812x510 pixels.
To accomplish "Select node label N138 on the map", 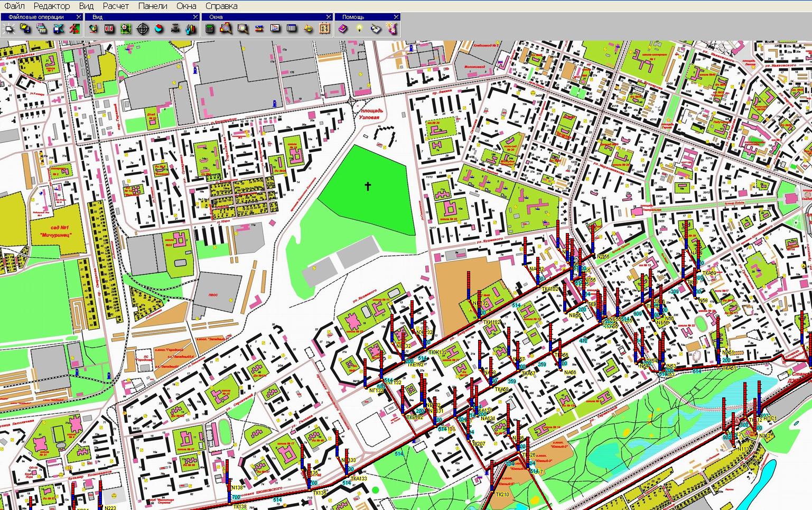I will [237, 488].
